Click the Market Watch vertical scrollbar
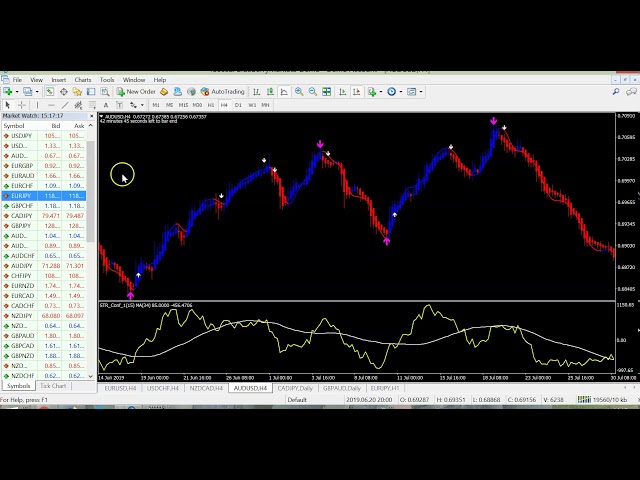The height and width of the screenshot is (480, 640). pyautogui.click(x=93, y=200)
